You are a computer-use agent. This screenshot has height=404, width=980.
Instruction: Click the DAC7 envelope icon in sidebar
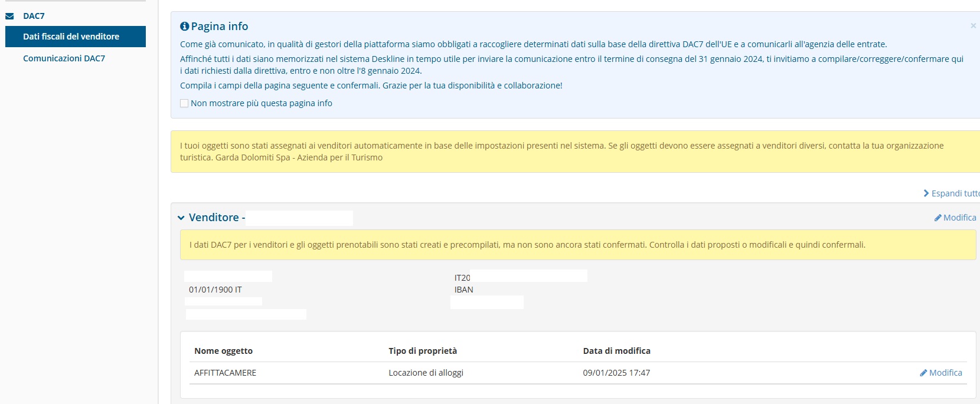pyautogui.click(x=9, y=16)
